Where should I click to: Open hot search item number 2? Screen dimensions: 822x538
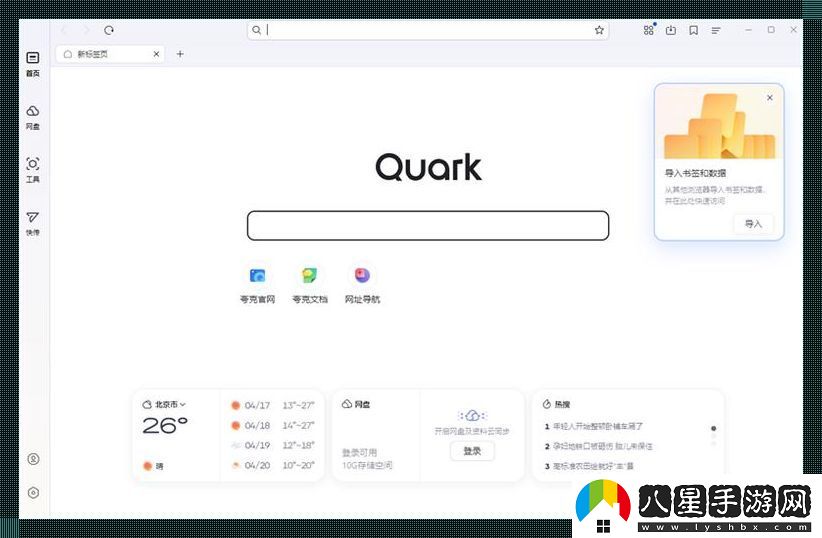599,446
